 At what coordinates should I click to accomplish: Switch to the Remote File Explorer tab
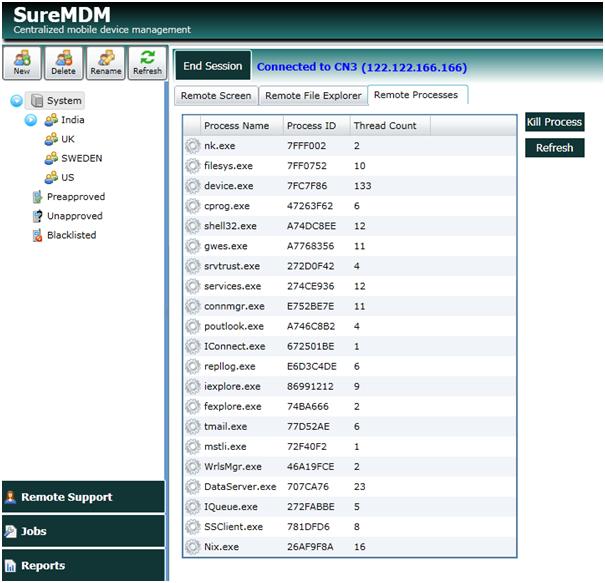[313, 95]
